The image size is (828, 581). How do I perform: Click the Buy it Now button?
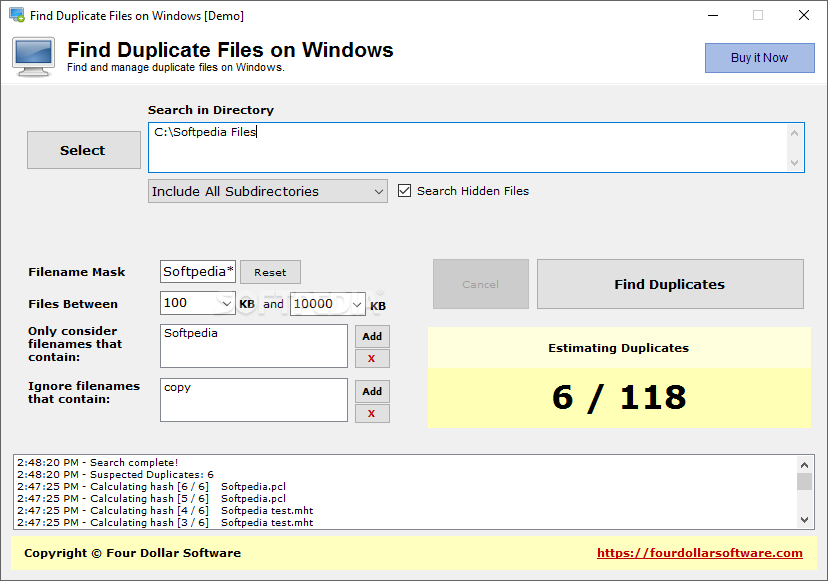pos(759,58)
